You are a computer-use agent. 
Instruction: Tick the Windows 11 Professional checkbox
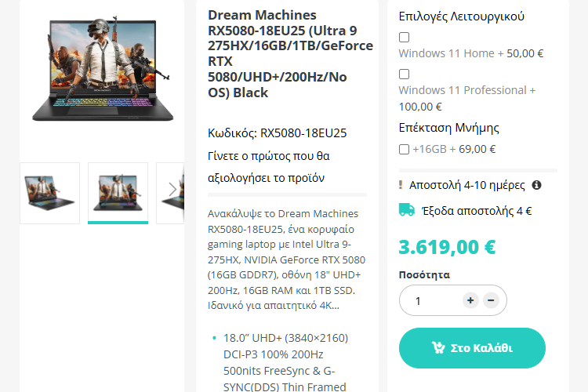point(404,74)
